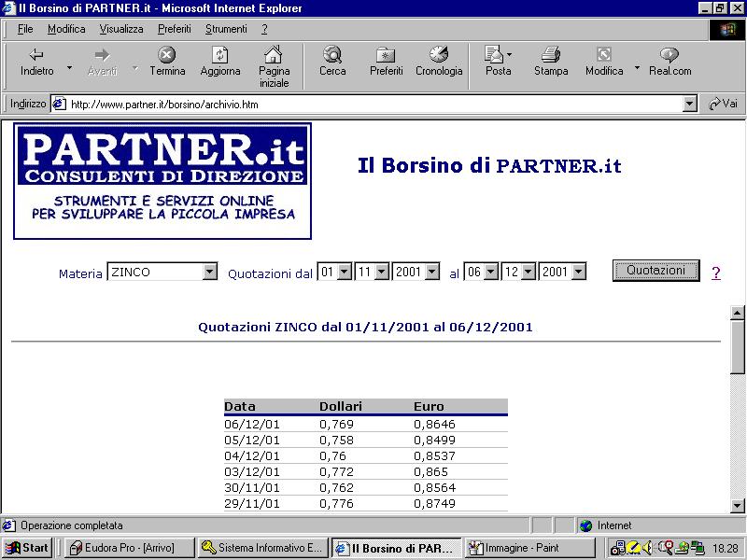The width and height of the screenshot is (747, 560).
Task: Open the Preferiti menu in menu bar
Action: click(x=174, y=29)
